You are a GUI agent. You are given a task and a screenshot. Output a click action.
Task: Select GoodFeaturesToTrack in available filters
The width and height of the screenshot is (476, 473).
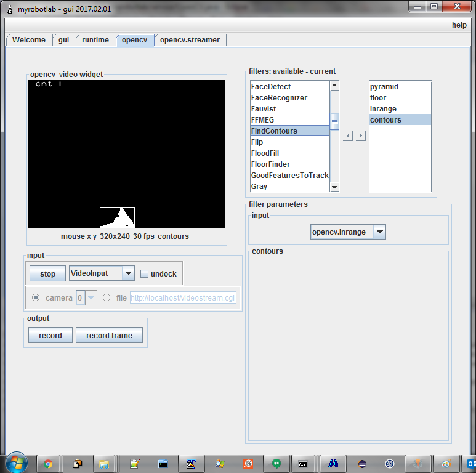coord(290,175)
